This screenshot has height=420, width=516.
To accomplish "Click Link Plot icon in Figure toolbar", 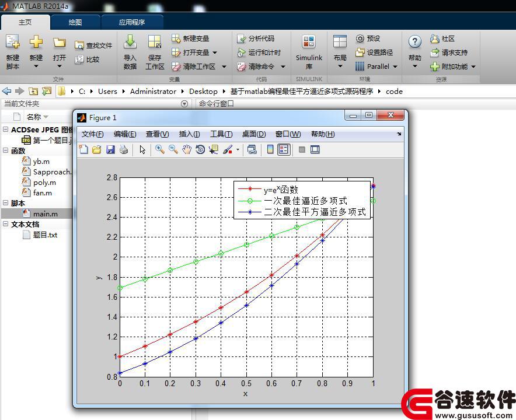I will [x=252, y=150].
